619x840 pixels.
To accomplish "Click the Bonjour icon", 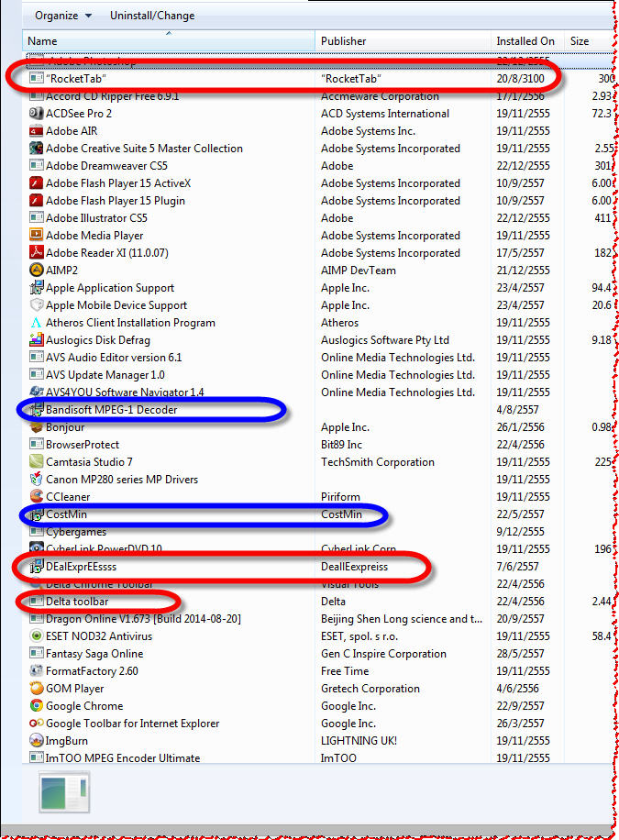I will pos(37,427).
